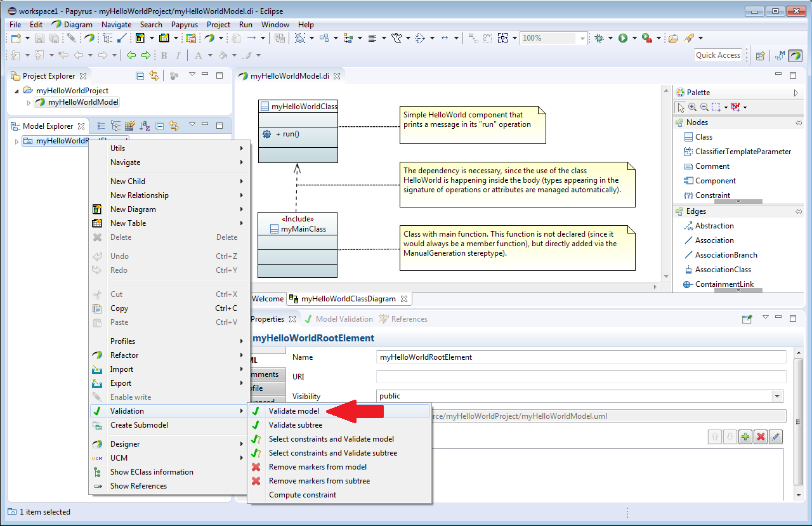Click the Run External Tools icon
Image resolution: width=812 pixels, height=526 pixels.
pyautogui.click(x=646, y=39)
